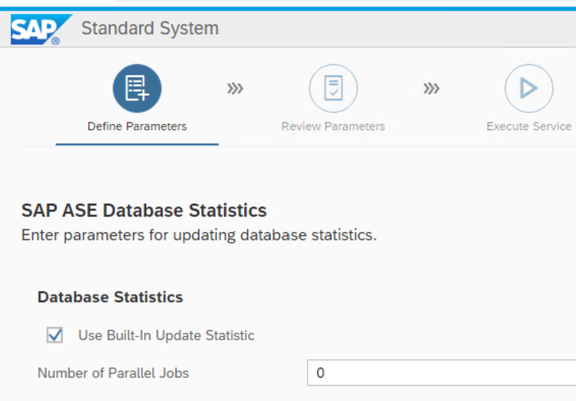Click the Execute Service play icon
This screenshot has height=401, width=576.
529,88
